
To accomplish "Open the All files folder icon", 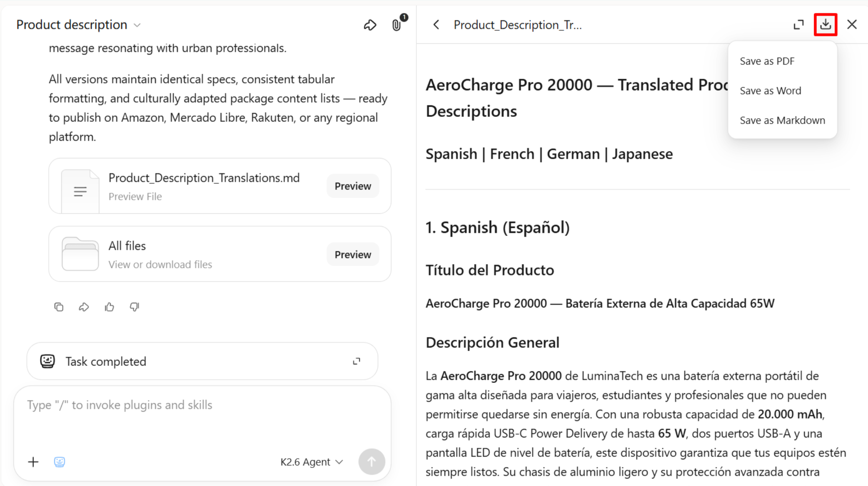I will point(80,254).
